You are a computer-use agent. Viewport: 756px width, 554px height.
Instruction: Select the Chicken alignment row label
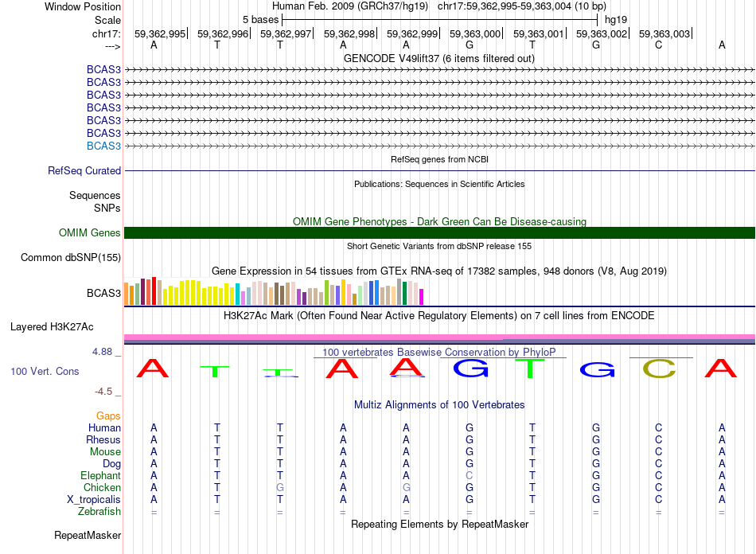tap(102, 487)
